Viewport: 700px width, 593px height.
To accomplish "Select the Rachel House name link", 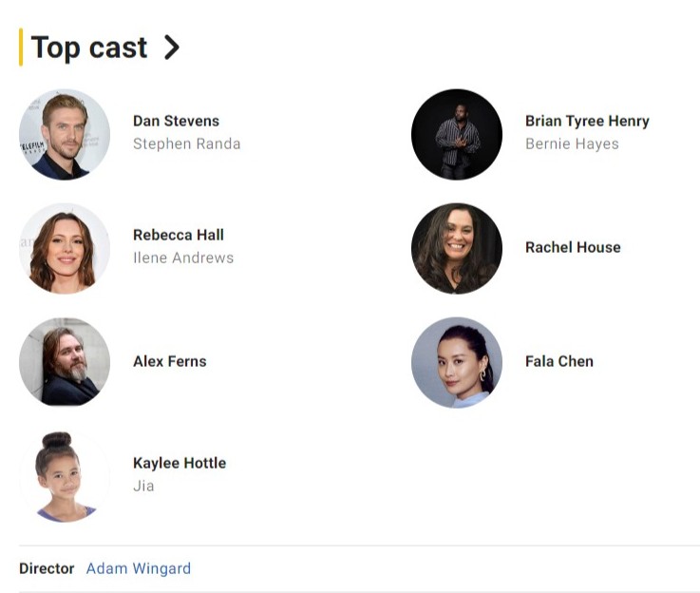I will [x=573, y=247].
